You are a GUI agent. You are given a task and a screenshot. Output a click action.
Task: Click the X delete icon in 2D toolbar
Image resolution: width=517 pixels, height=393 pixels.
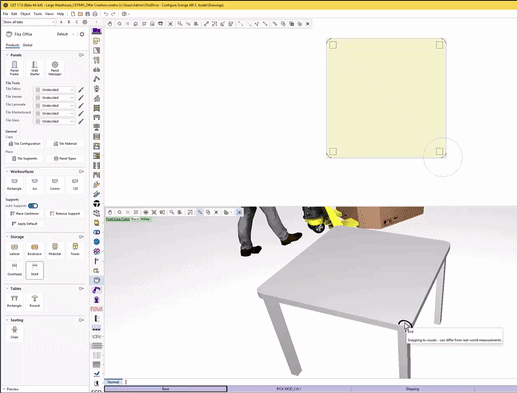308,24
